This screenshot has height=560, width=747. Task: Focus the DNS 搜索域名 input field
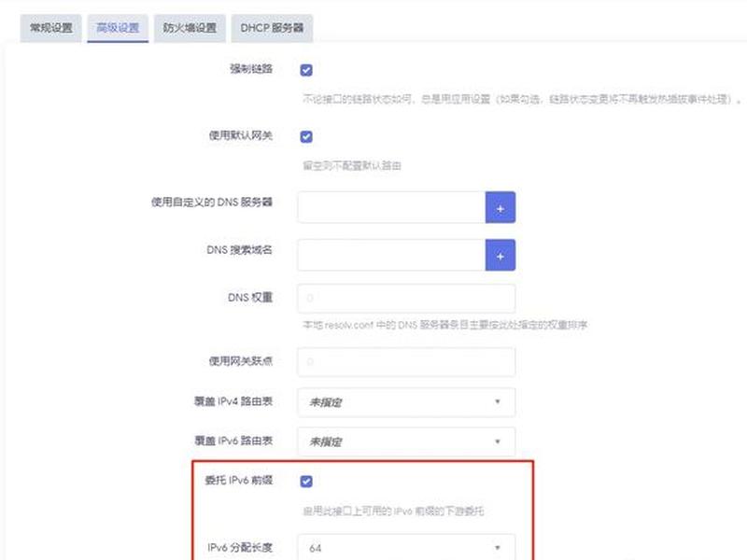pos(391,255)
